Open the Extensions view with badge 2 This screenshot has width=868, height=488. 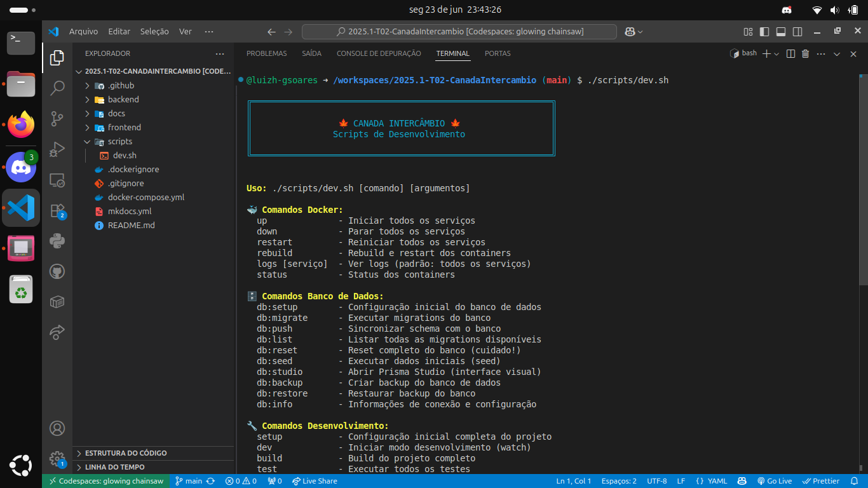pyautogui.click(x=57, y=210)
